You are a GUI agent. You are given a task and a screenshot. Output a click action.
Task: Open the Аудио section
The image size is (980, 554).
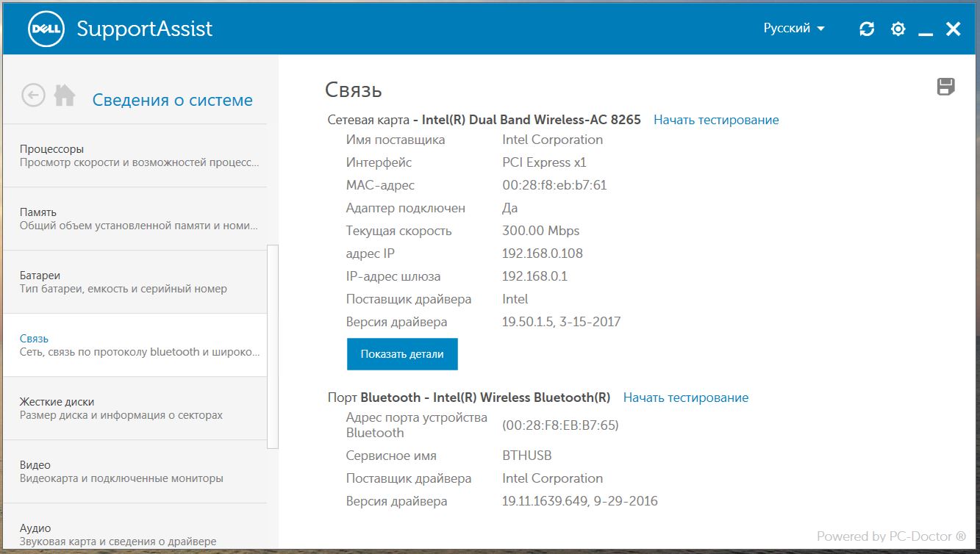tap(135, 527)
